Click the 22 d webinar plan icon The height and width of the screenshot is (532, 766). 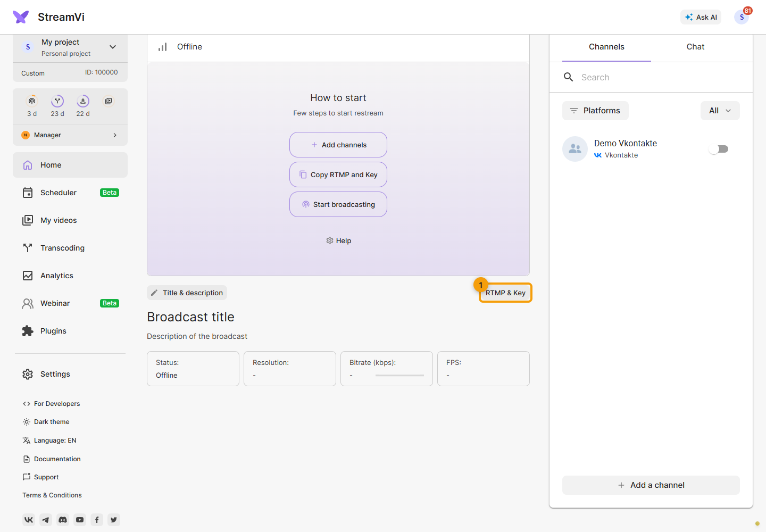tap(83, 101)
